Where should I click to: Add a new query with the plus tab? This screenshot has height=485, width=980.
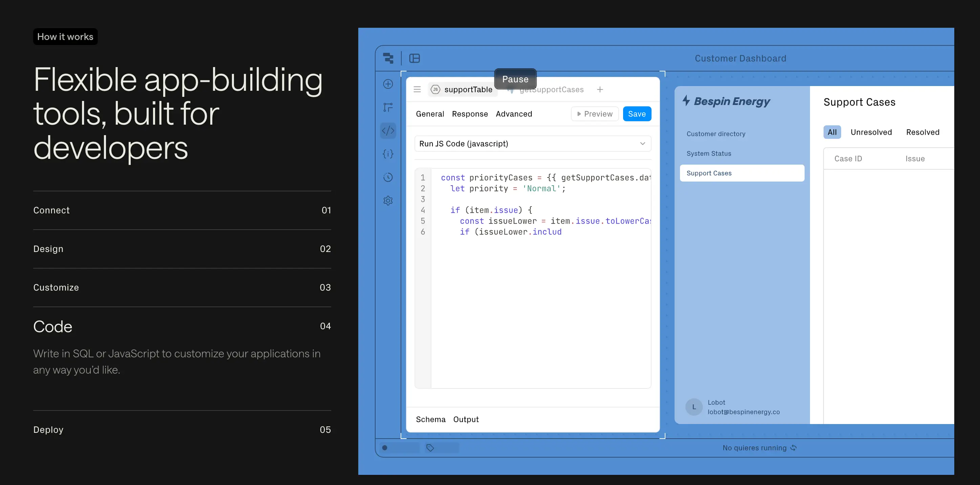[x=600, y=89]
